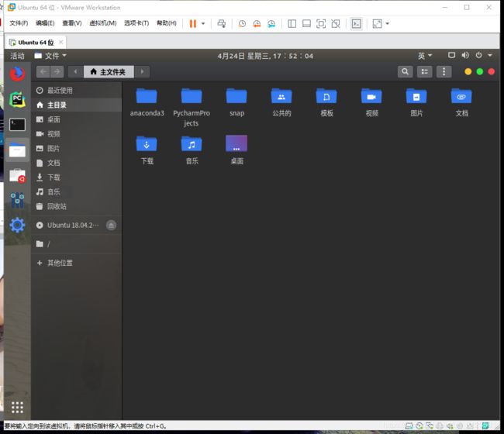The width and height of the screenshot is (504, 434).
Task: Click the 活动 activities button
Action: (17, 56)
